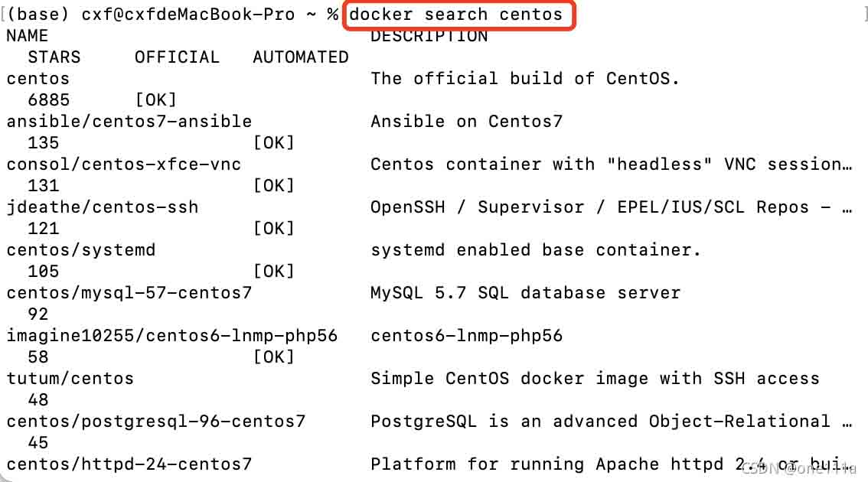Click the AUTOMATED column header
This screenshot has width=868, height=482.
[300, 57]
